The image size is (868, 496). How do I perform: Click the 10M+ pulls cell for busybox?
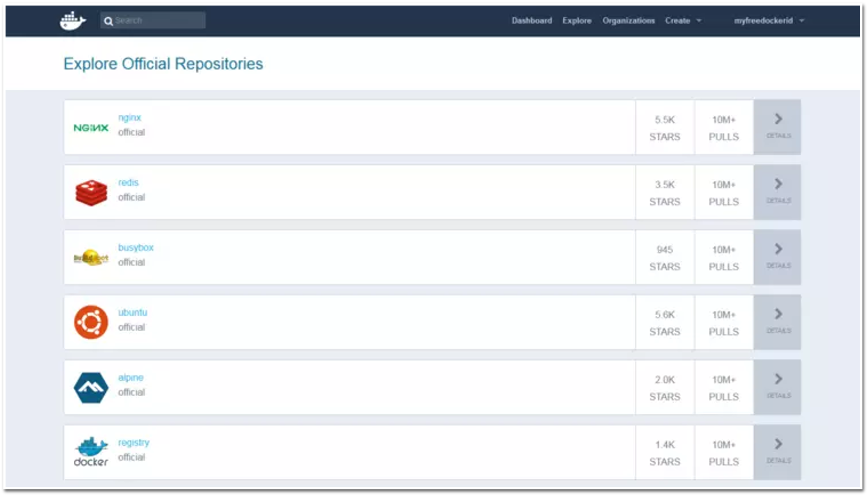click(724, 257)
